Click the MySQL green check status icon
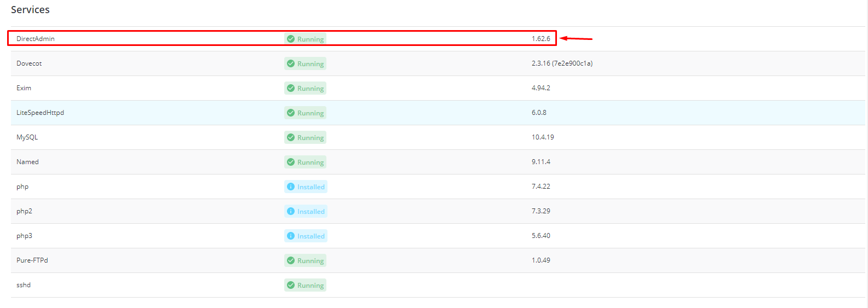The width and height of the screenshot is (868, 308). pyautogui.click(x=291, y=137)
